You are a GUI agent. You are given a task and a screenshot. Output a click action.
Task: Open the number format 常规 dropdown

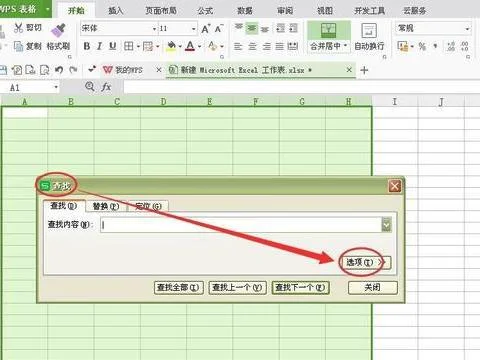pos(468,29)
